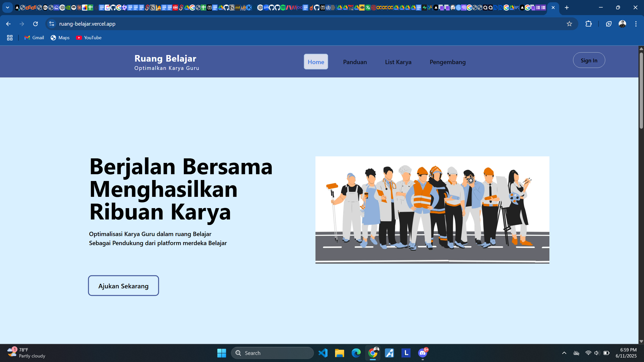
Task: Open the Chrome Extensions puzzle icon
Action: coord(588,24)
